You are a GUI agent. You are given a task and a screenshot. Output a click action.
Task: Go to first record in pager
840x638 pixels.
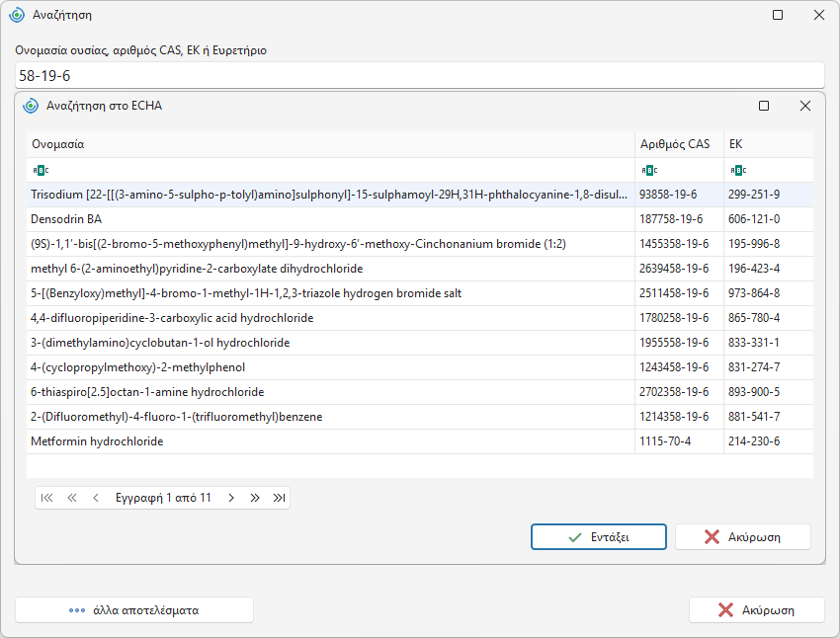click(x=47, y=498)
